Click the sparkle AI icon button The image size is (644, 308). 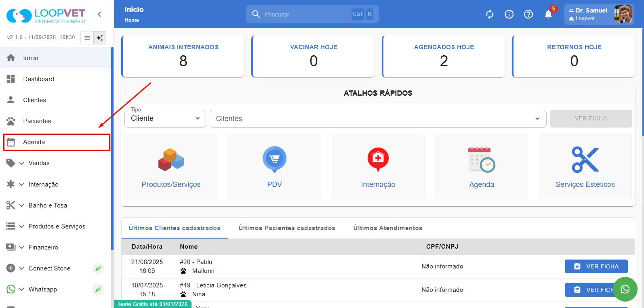click(100, 38)
